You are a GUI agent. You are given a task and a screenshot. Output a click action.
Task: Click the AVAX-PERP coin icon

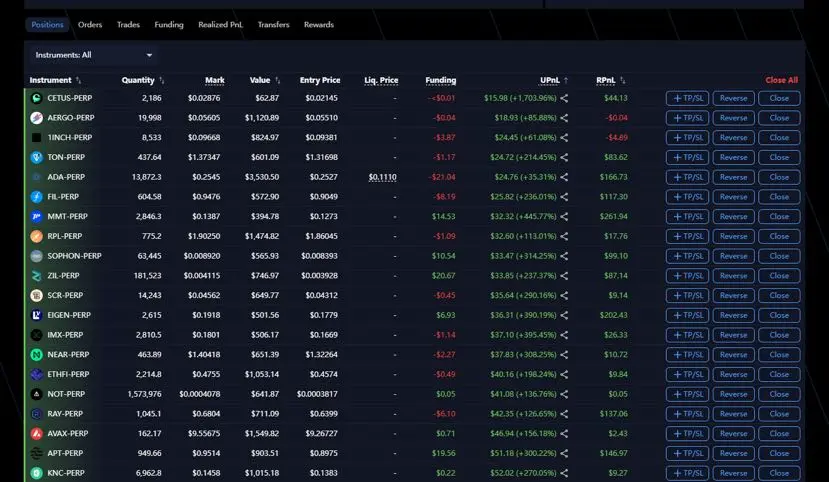36,433
